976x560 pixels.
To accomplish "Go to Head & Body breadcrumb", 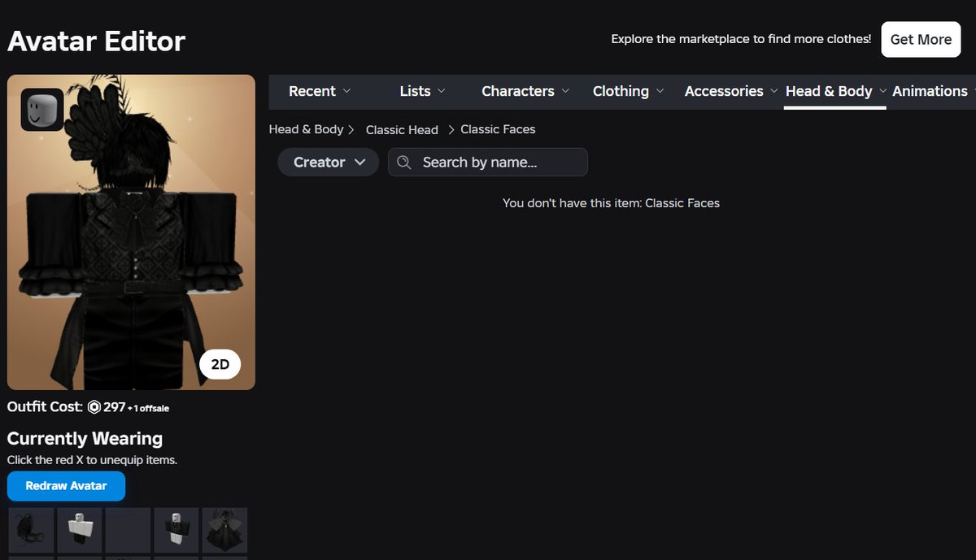I will click(307, 129).
